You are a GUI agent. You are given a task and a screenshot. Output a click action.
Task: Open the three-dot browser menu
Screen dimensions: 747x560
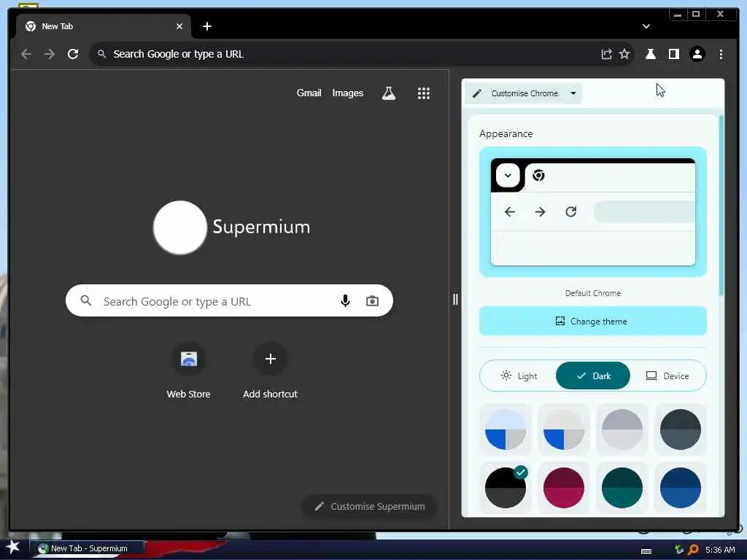(721, 54)
